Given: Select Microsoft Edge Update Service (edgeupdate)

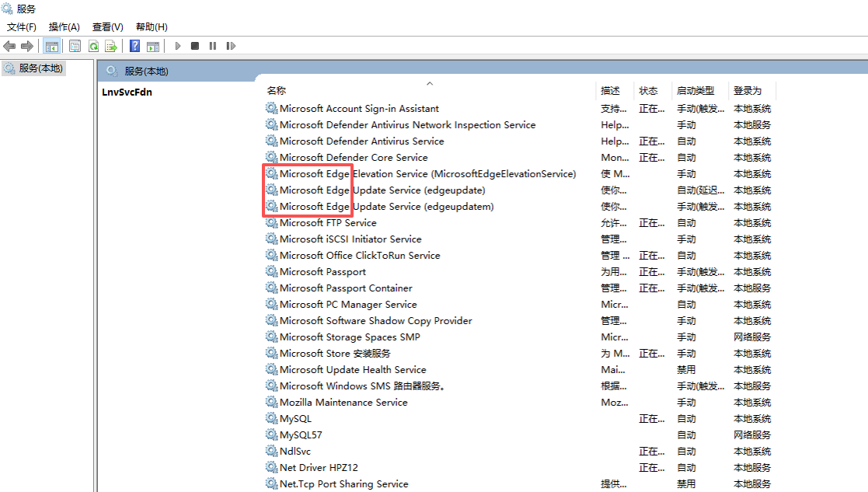Looking at the screenshot, I should pos(382,190).
